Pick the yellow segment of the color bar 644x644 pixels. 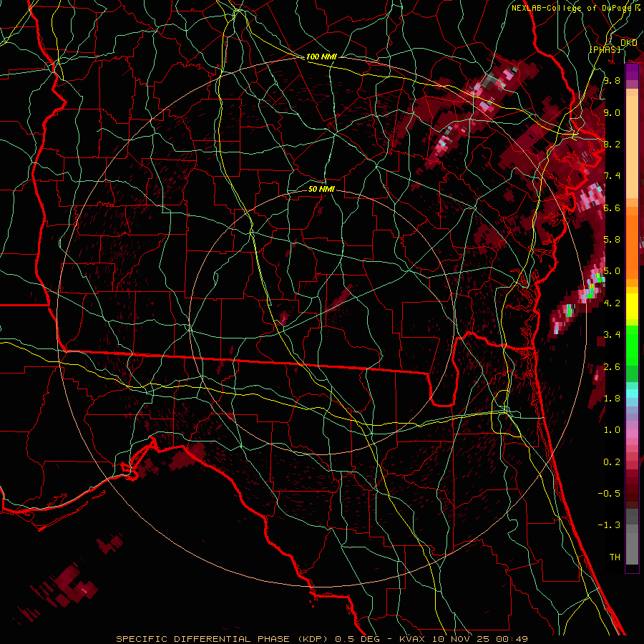632,306
